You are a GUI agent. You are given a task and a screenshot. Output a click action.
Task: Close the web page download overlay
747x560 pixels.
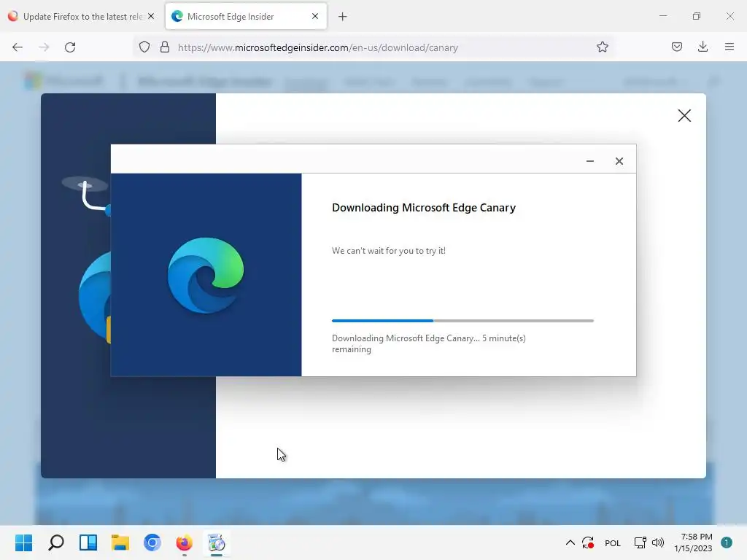tap(684, 115)
